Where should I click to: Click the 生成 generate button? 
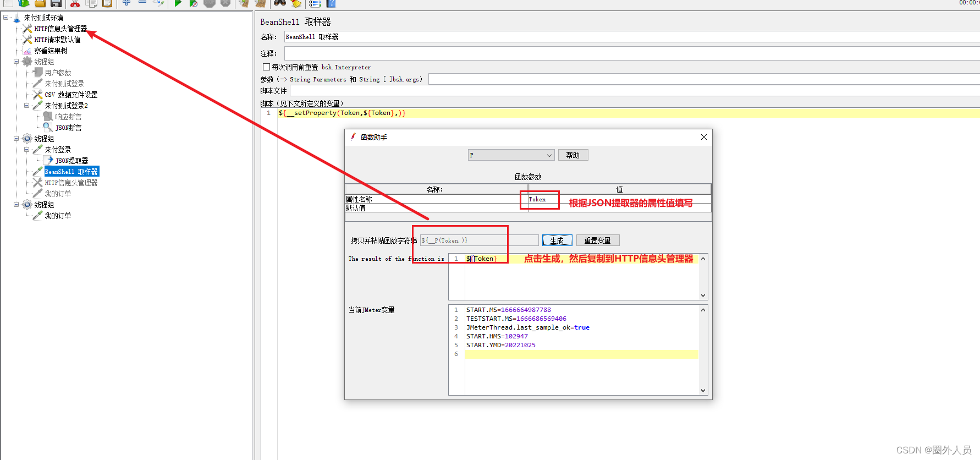[x=557, y=240]
